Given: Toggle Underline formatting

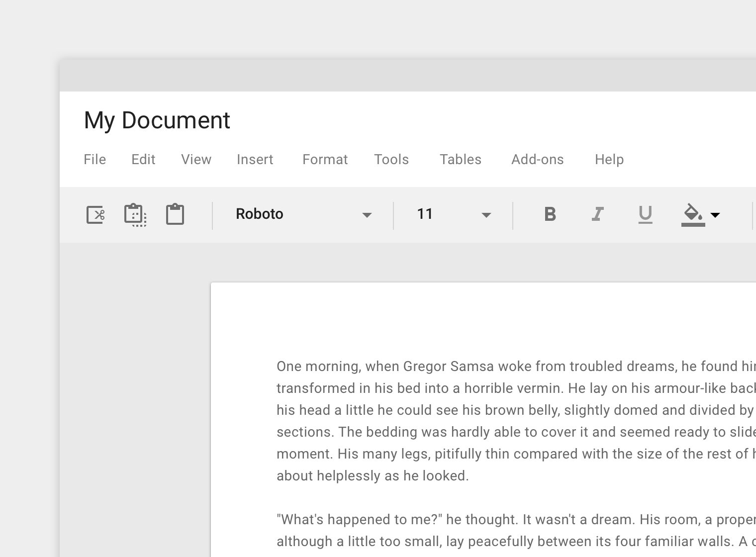Looking at the screenshot, I should tap(645, 215).
